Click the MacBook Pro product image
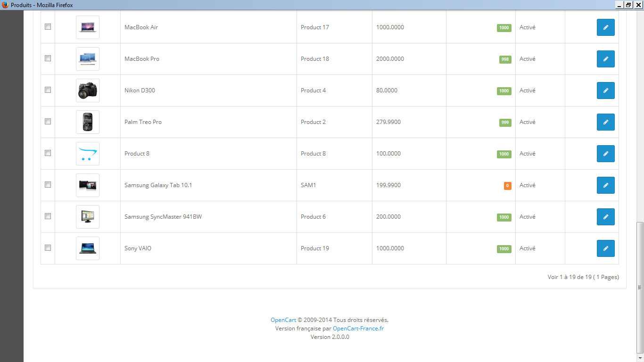 [x=88, y=59]
